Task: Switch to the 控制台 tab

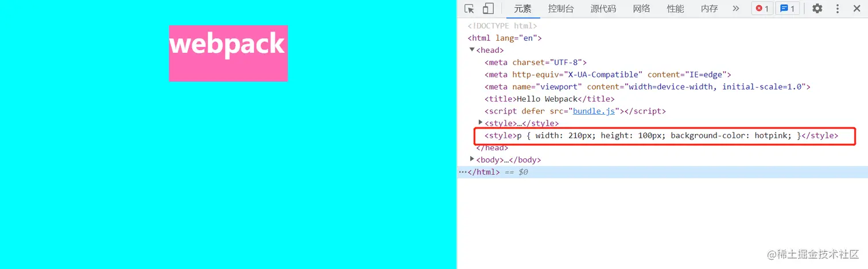Action: click(x=561, y=9)
